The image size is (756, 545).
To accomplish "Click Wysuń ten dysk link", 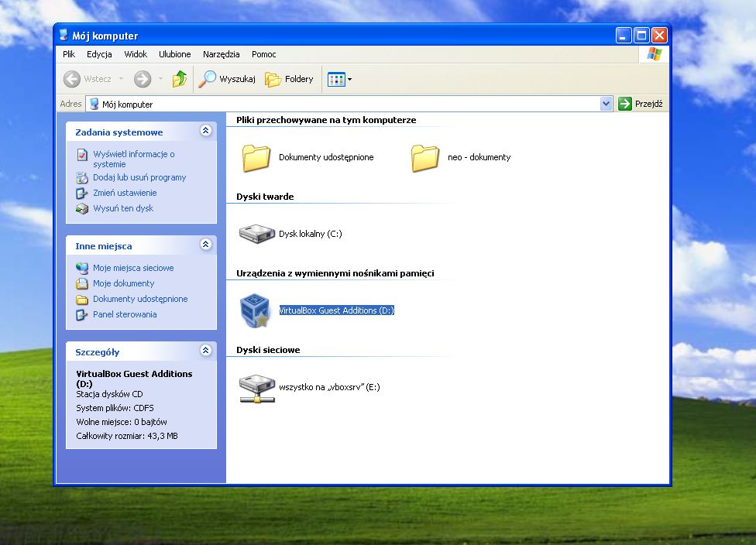I will pyautogui.click(x=123, y=209).
